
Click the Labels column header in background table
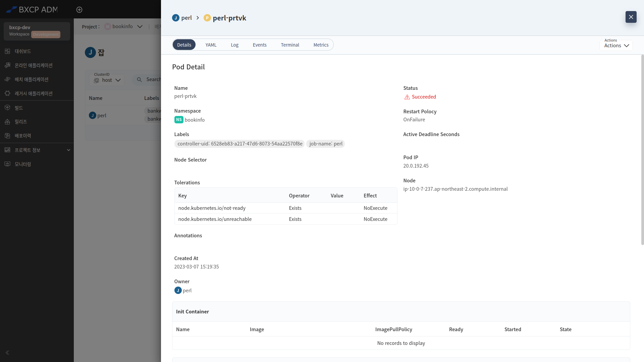pyautogui.click(x=152, y=98)
